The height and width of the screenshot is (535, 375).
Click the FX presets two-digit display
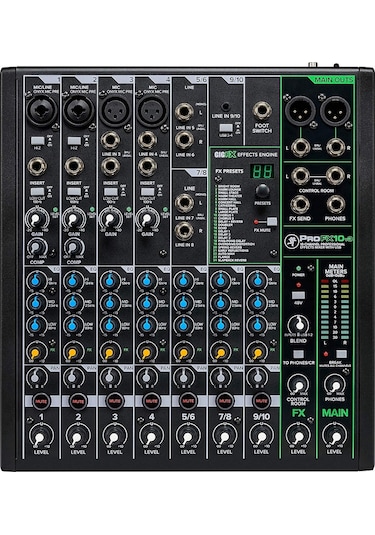point(262,171)
